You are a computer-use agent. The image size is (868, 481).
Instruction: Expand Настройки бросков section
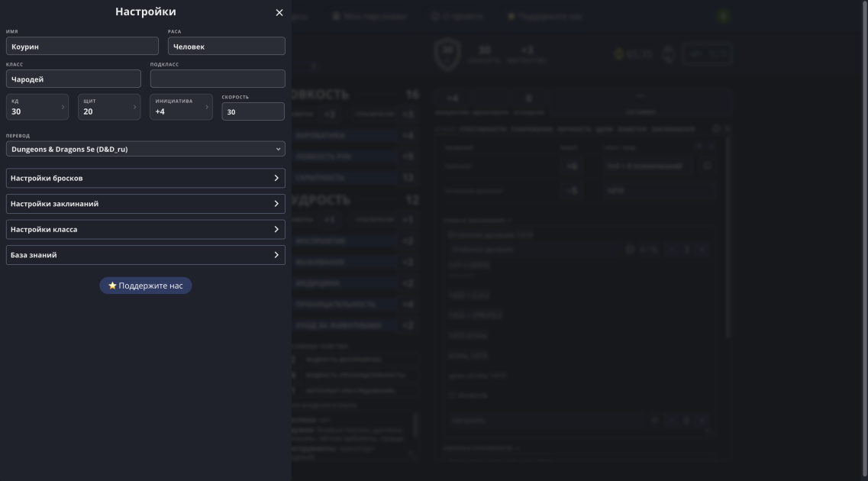point(146,178)
